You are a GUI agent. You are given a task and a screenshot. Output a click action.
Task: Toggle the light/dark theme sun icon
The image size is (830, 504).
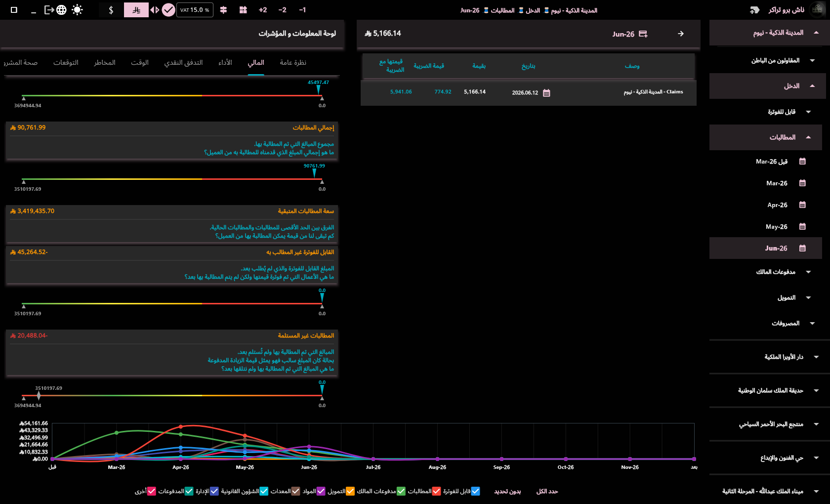click(77, 10)
